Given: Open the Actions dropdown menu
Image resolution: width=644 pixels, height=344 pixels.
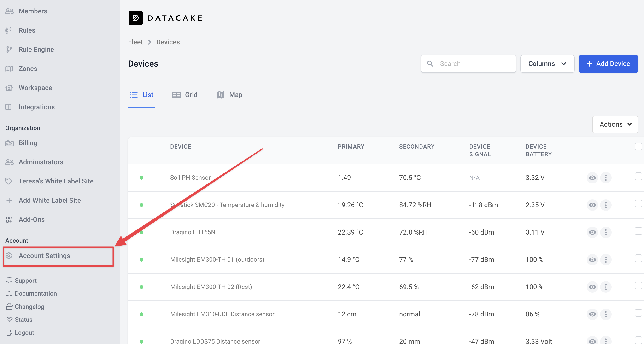Looking at the screenshot, I should (615, 124).
